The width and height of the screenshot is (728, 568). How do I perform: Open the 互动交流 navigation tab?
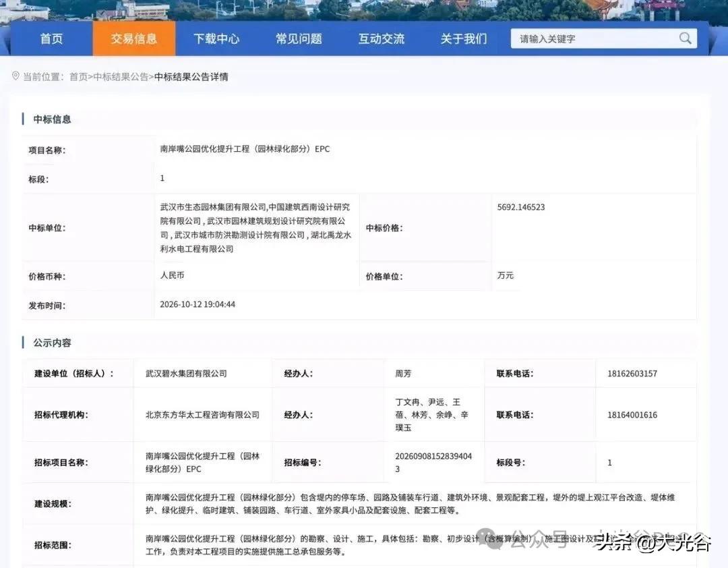381,38
